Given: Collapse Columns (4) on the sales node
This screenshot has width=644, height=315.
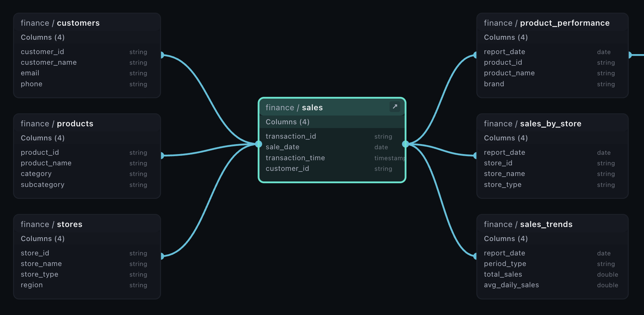Looking at the screenshot, I should point(287,122).
